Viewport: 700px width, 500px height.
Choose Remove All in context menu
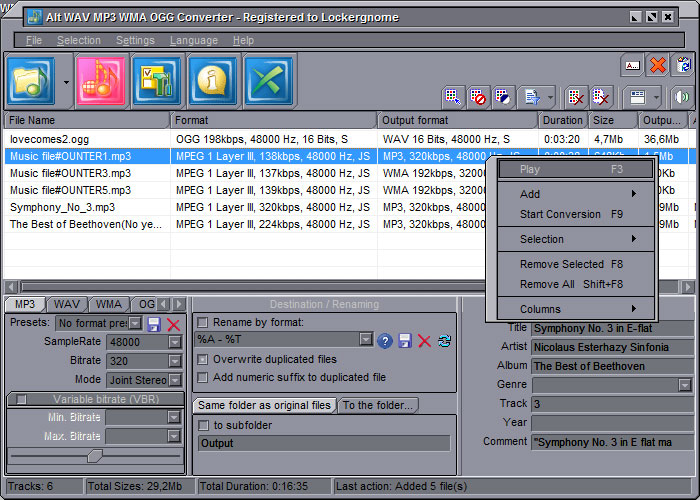pos(576,284)
